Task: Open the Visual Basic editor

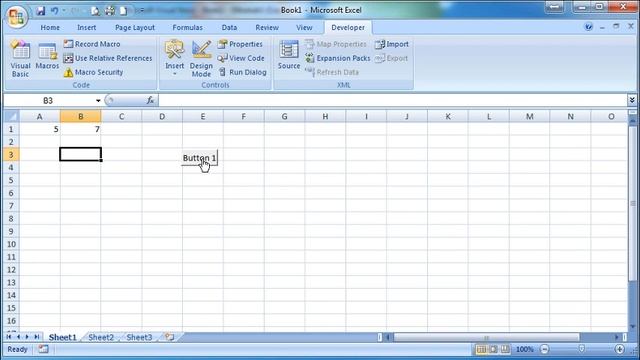Action: pos(20,58)
